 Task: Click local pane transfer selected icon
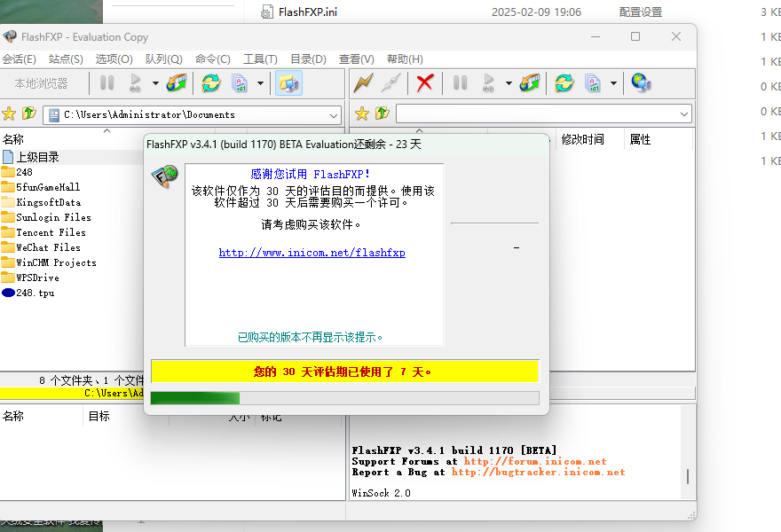tap(177, 82)
